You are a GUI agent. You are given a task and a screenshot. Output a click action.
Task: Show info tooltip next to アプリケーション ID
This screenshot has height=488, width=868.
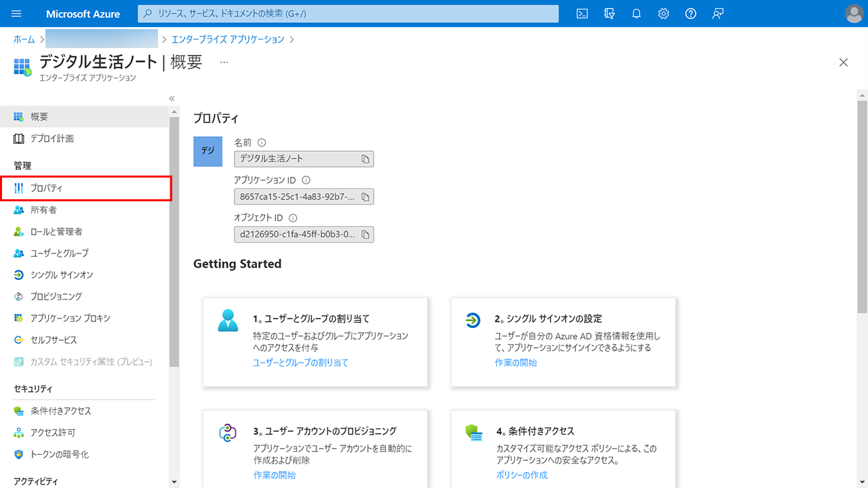coord(306,180)
